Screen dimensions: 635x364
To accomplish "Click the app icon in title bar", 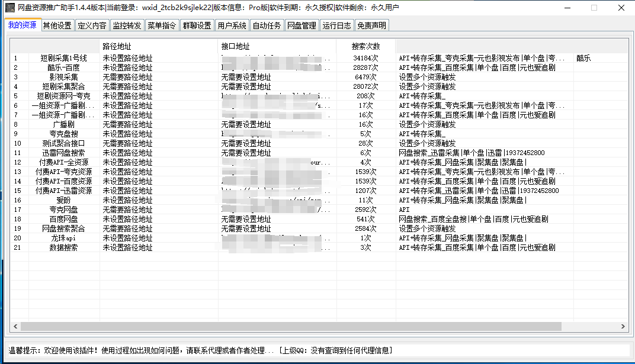I will (x=9, y=8).
